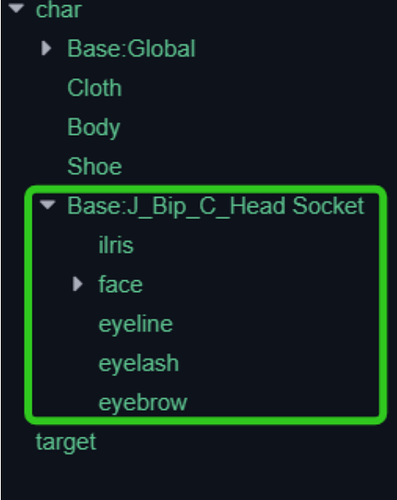The image size is (397, 500).
Task: Collapse the Base:J_Bip_C_Head Socket arrow
Action: 48,205
